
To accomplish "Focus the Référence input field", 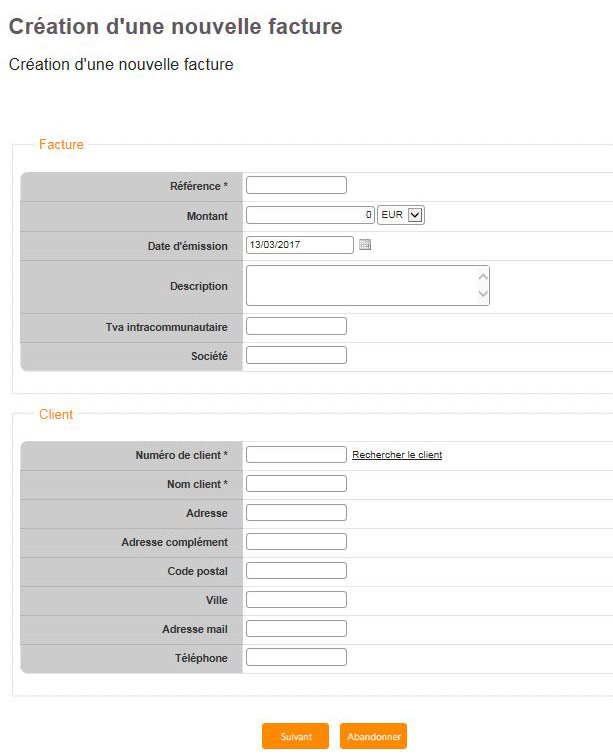I will [296, 185].
